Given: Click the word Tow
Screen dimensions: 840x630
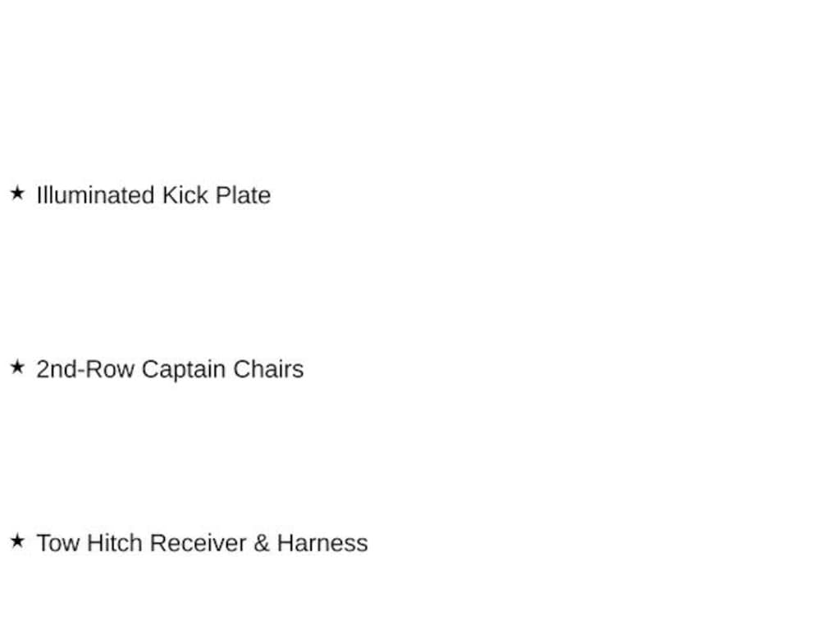Looking at the screenshot, I should (58, 543).
